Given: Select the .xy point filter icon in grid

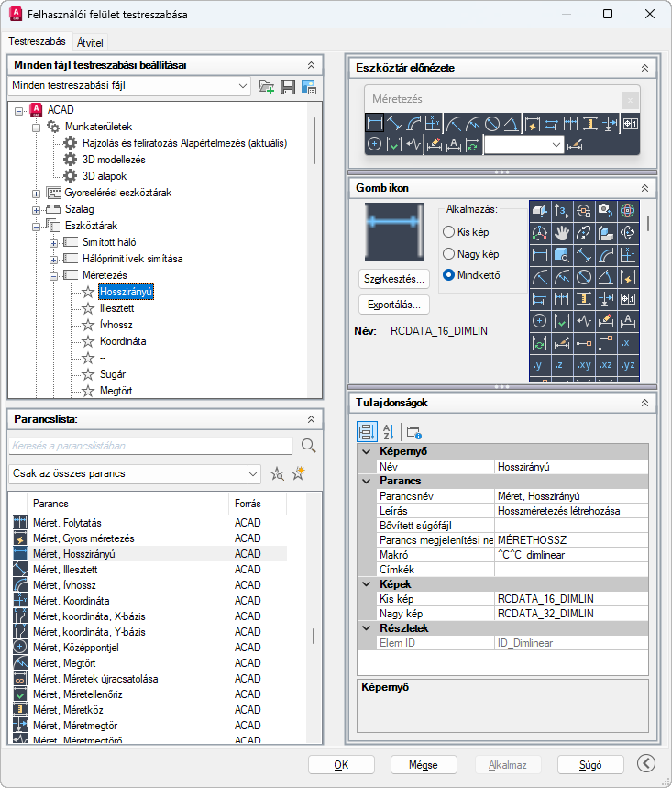Looking at the screenshot, I should tap(583, 365).
